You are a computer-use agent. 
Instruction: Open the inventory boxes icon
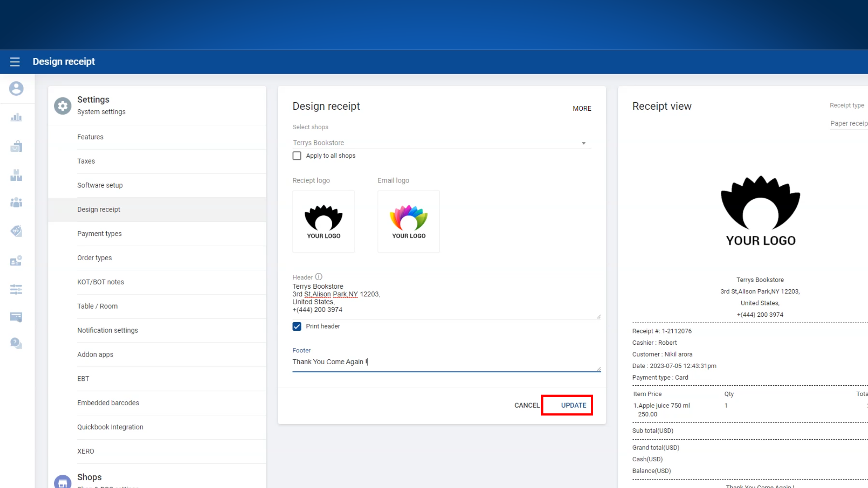coord(16,175)
